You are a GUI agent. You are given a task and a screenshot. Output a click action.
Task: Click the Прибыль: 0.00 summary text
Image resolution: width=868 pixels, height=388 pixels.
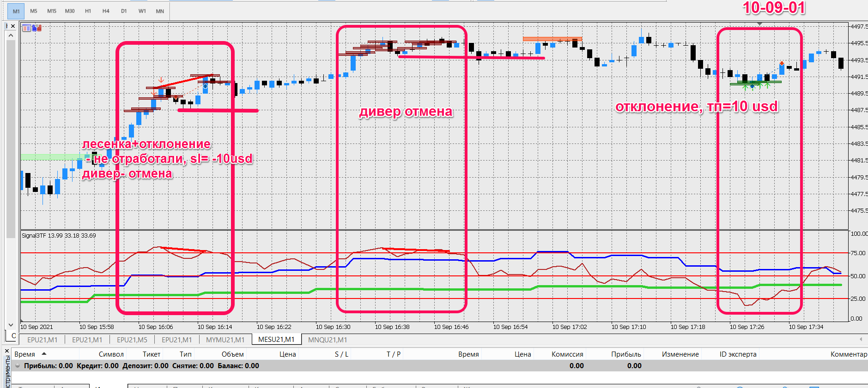tap(48, 365)
